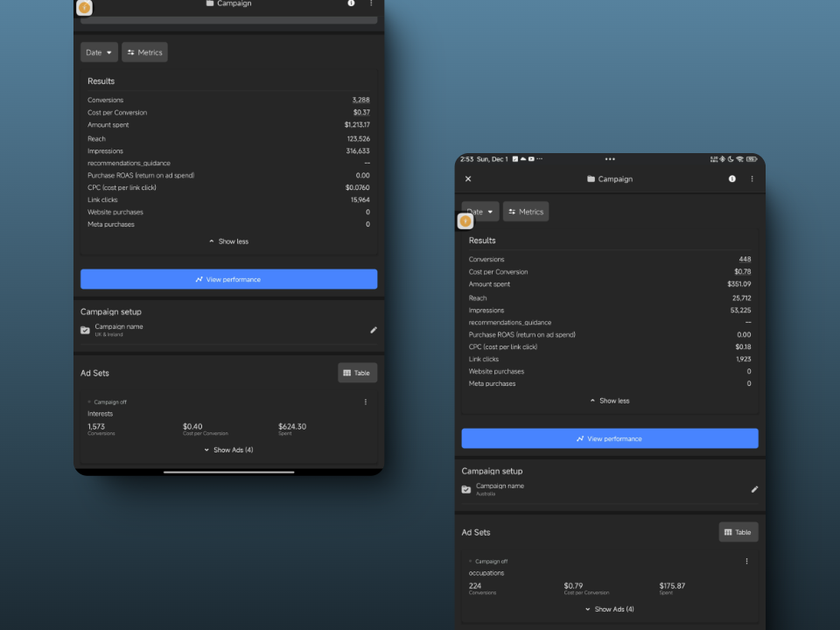Viewport: 840px width, 630px height.
Task: Collapse results with Show less in Australia campaign
Action: (x=609, y=401)
